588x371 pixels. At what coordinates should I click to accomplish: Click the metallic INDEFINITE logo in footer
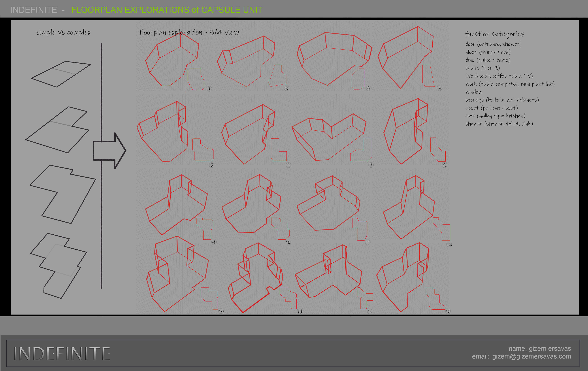62,354
